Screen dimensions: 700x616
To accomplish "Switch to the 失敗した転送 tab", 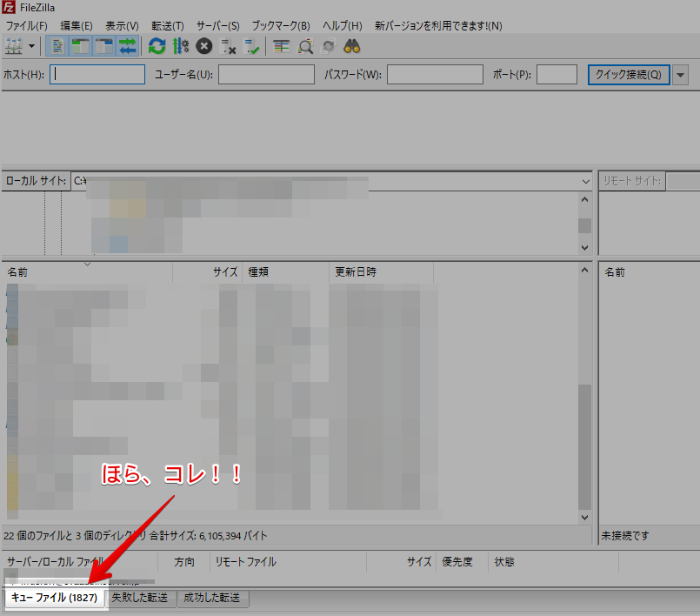I will click(140, 598).
